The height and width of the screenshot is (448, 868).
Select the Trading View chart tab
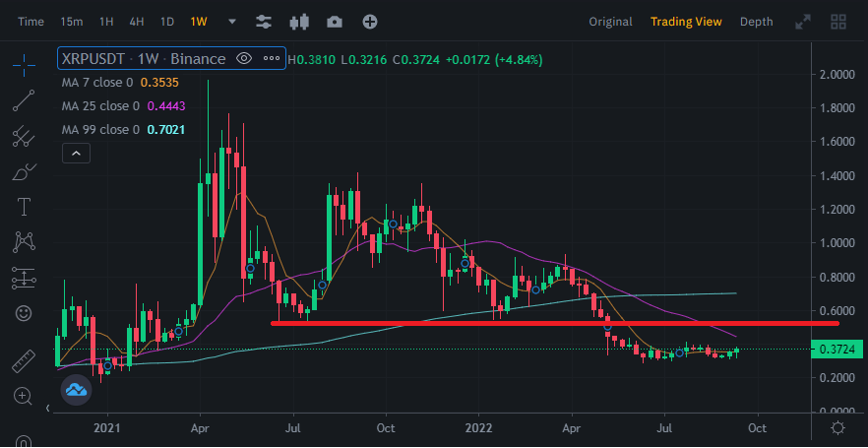click(x=686, y=22)
